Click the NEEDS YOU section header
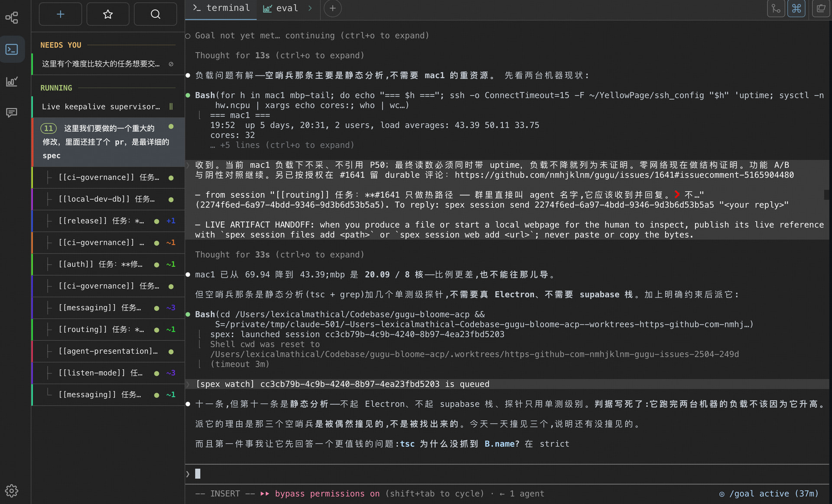832x504 pixels. click(61, 45)
